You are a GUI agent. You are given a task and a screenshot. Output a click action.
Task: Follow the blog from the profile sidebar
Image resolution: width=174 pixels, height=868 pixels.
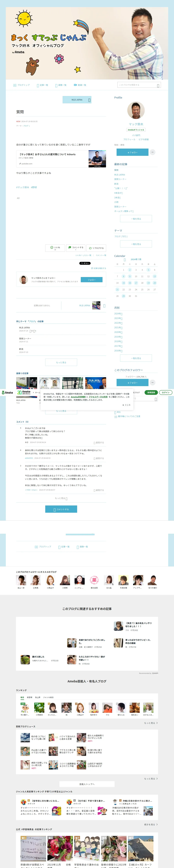132,152
